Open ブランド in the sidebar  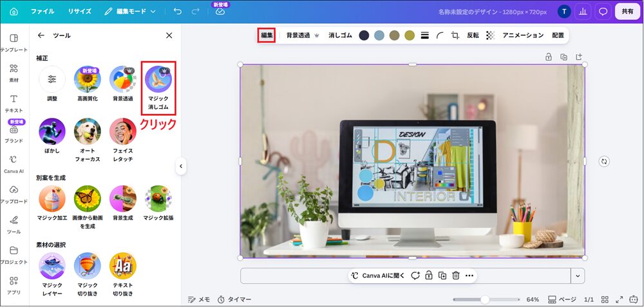[14, 134]
